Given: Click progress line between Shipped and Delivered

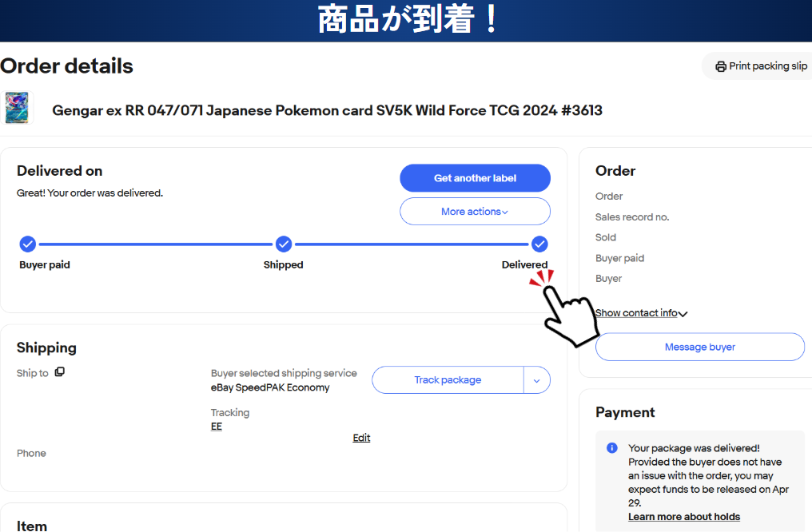Looking at the screenshot, I should (412, 244).
